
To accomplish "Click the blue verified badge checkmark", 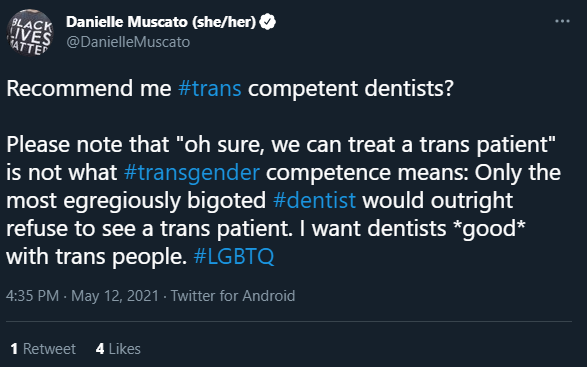I will pos(268,22).
